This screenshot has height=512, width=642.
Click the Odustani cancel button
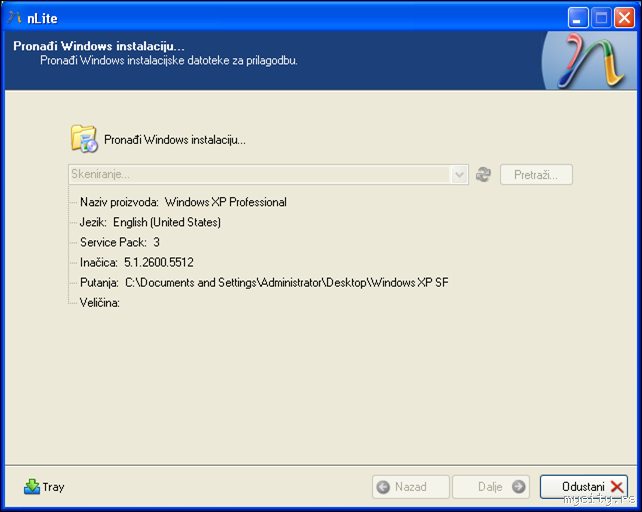583,487
